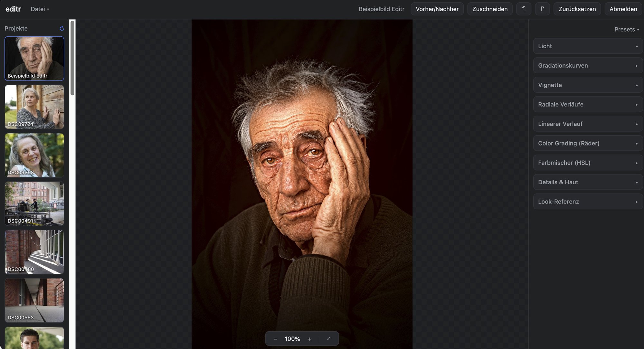Click the fit-to-screen expand icon
The image size is (644, 349).
tap(329, 339)
